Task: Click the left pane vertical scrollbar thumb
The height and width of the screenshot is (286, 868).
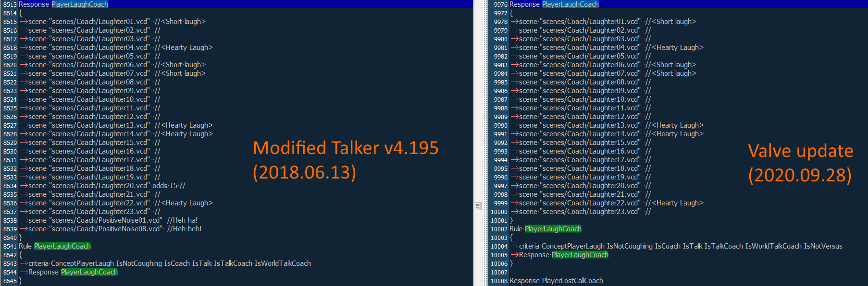Action: (478, 206)
